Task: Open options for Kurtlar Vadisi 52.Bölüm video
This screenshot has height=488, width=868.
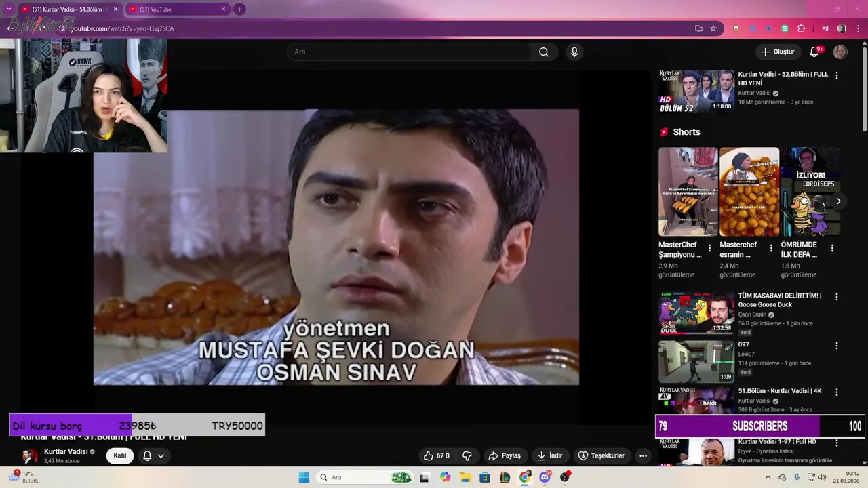Action: pyautogui.click(x=836, y=75)
